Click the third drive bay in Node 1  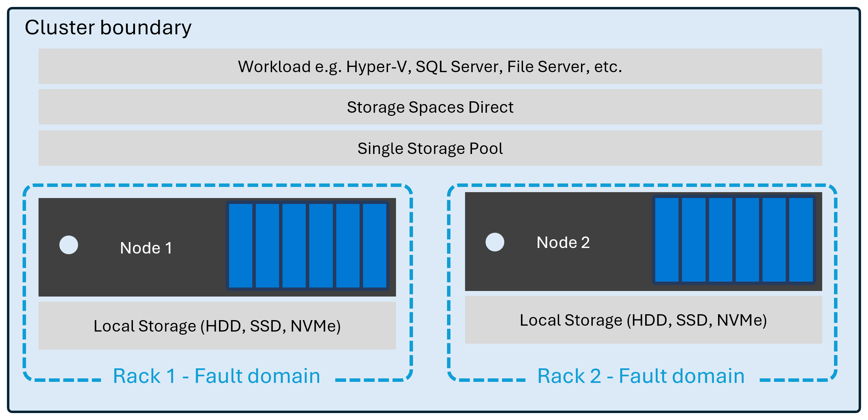click(x=294, y=246)
